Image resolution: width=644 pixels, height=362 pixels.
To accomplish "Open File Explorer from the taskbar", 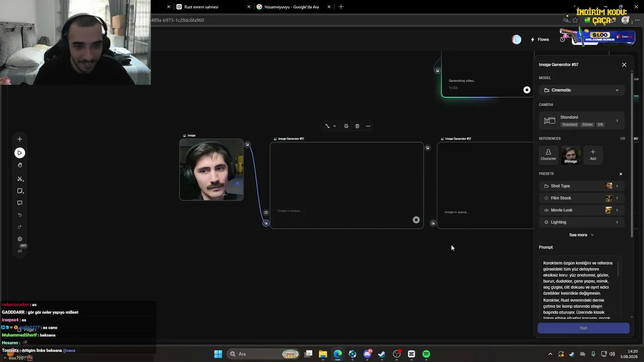I will [323, 354].
